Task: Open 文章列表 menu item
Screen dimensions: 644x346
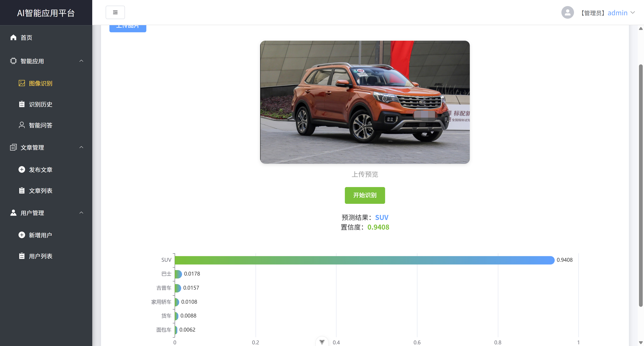Action: click(x=40, y=191)
